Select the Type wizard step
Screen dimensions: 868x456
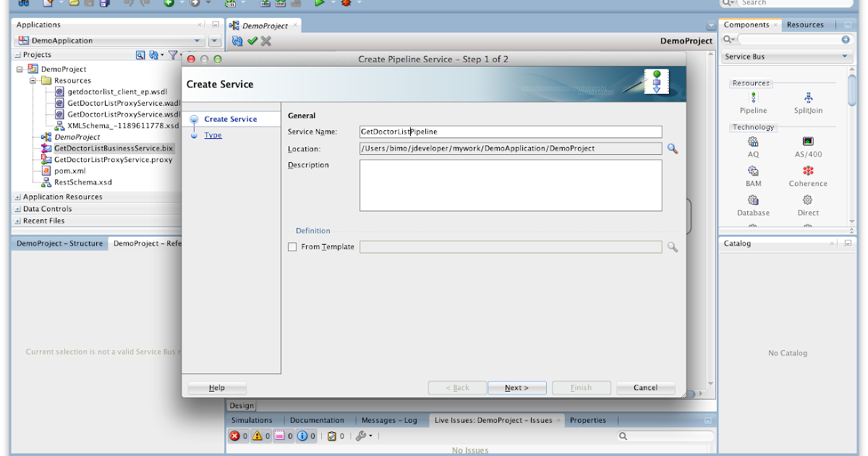(213, 135)
